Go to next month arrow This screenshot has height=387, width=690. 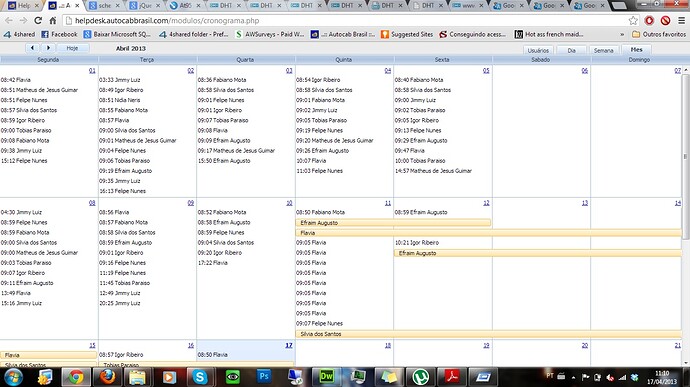click(48, 48)
